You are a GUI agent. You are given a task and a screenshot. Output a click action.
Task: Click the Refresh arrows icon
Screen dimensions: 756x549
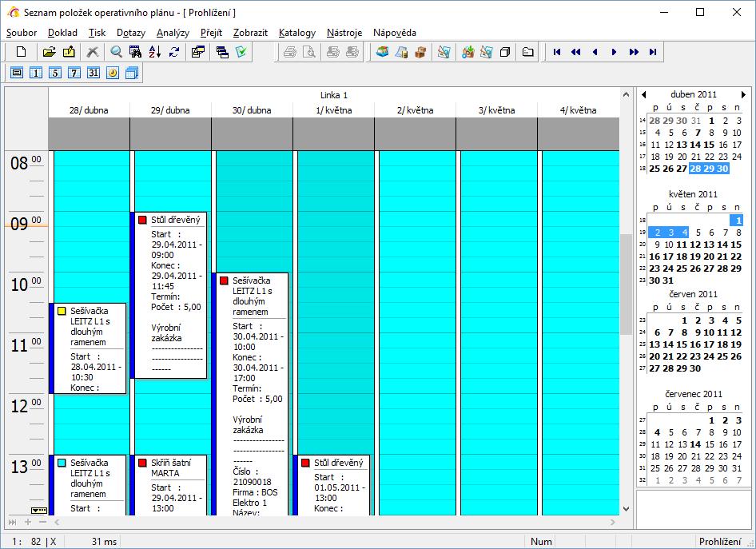pos(174,52)
